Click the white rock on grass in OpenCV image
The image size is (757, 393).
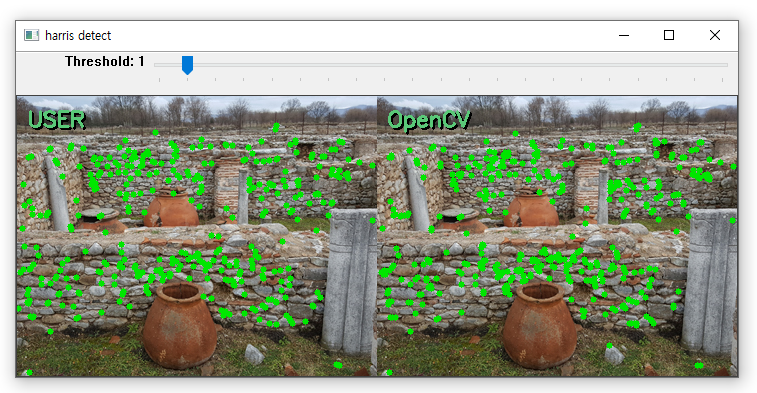[614, 355]
